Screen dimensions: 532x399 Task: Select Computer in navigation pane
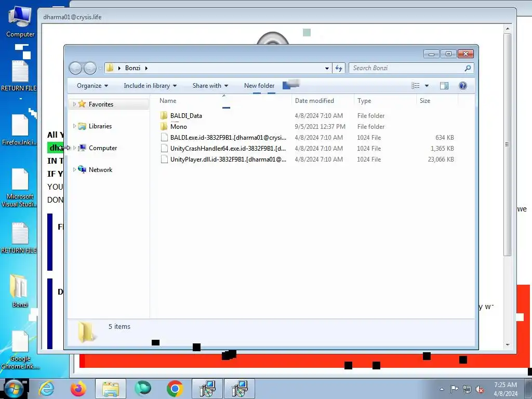[103, 148]
